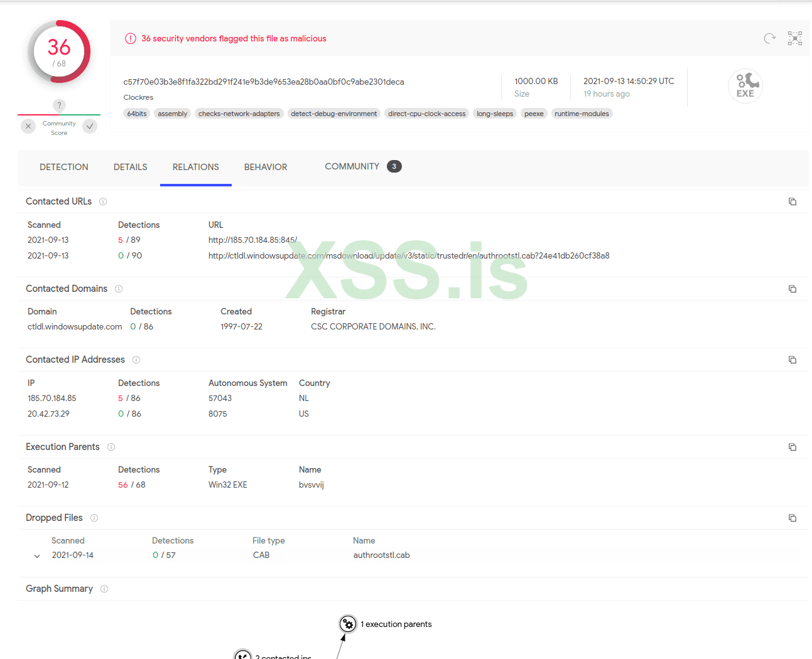Click the EXE file type icon
The height and width of the screenshot is (659, 812).
tap(745, 86)
